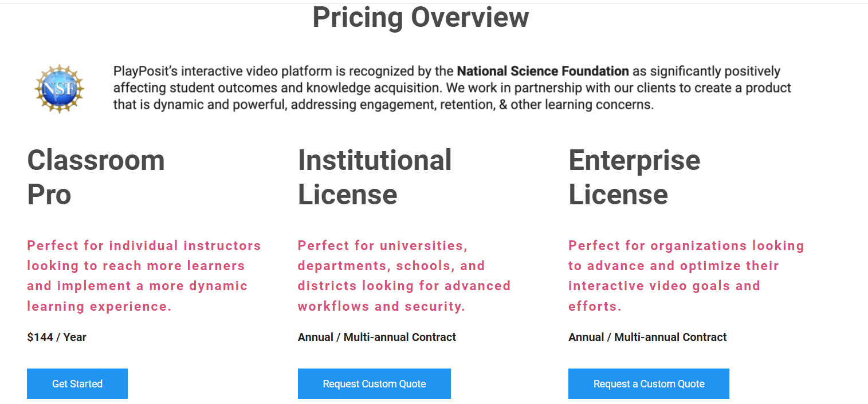Viewport: 868px width, 404px height.
Task: Click Request a Custom Quote for Enterprise
Action: pos(649,383)
